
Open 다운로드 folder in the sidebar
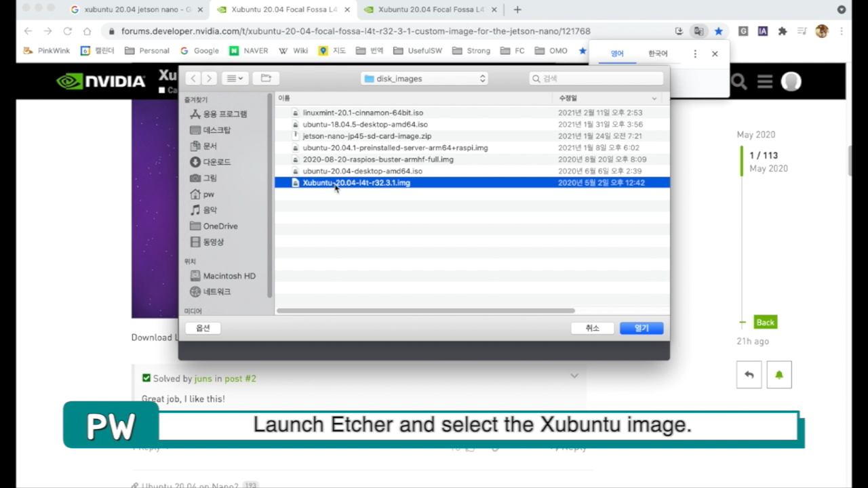(x=210, y=162)
